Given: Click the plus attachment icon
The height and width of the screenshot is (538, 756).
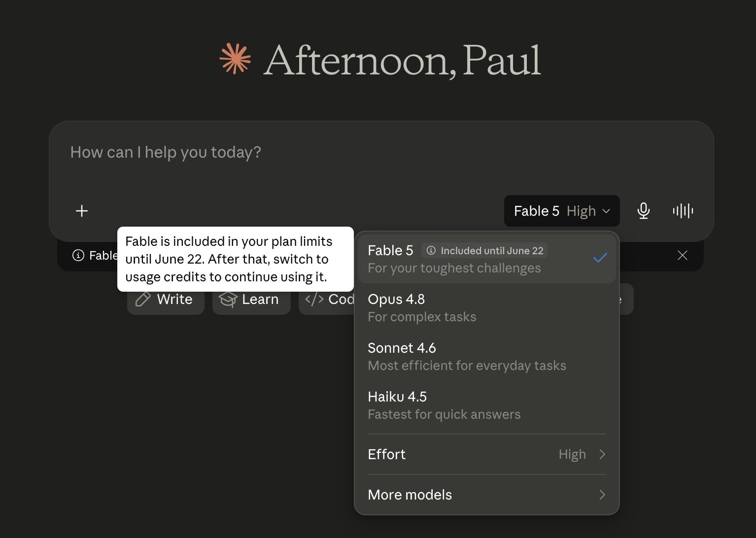Looking at the screenshot, I should coord(82,211).
